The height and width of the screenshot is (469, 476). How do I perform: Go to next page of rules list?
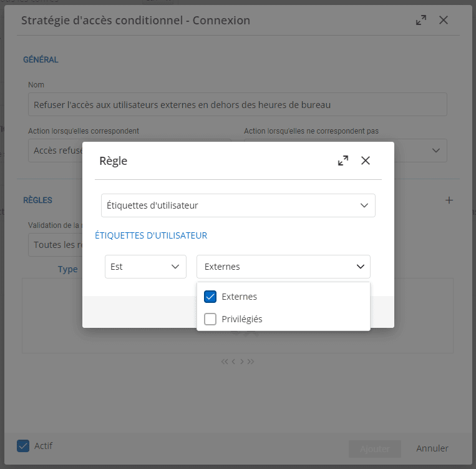(x=242, y=362)
